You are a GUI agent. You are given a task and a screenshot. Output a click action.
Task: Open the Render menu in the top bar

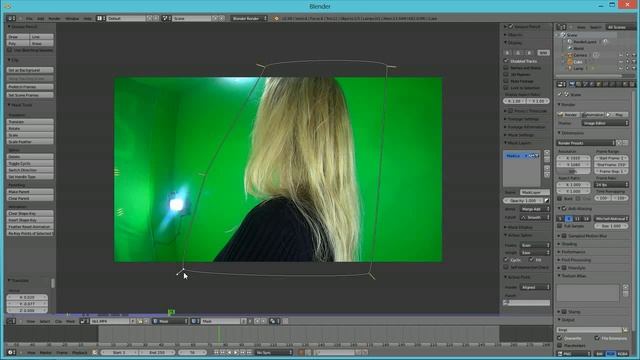tap(54, 18)
